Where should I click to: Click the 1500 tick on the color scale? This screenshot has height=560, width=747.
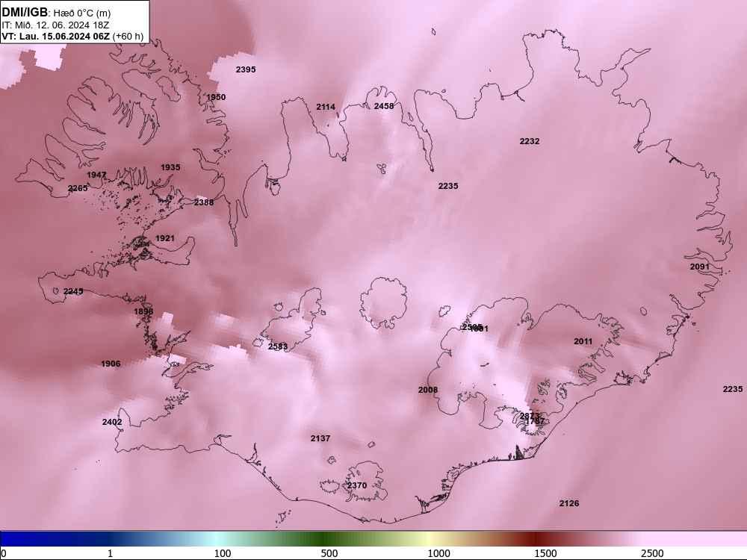[x=545, y=553]
